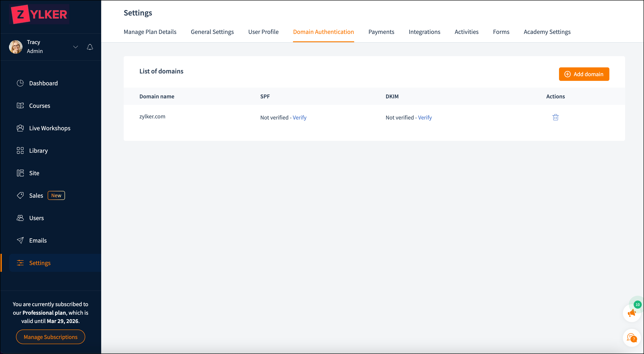
Task: Open Courses from the sidebar
Action: pos(40,106)
